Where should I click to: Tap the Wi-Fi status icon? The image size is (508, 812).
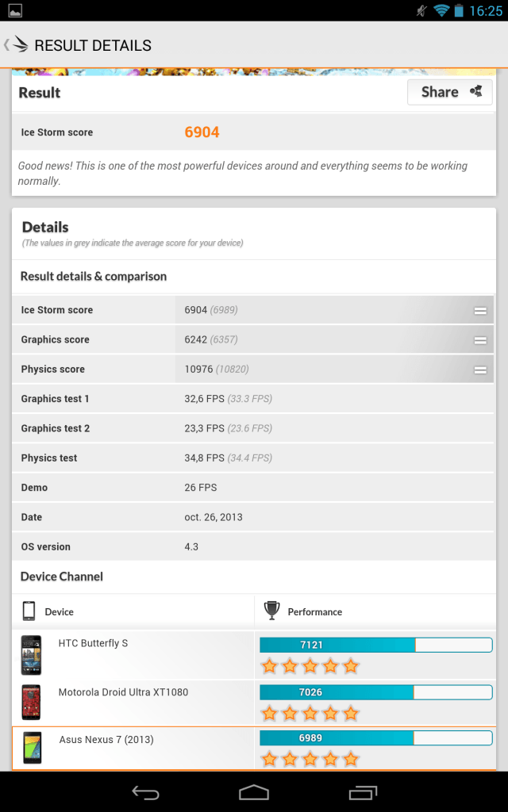point(441,10)
